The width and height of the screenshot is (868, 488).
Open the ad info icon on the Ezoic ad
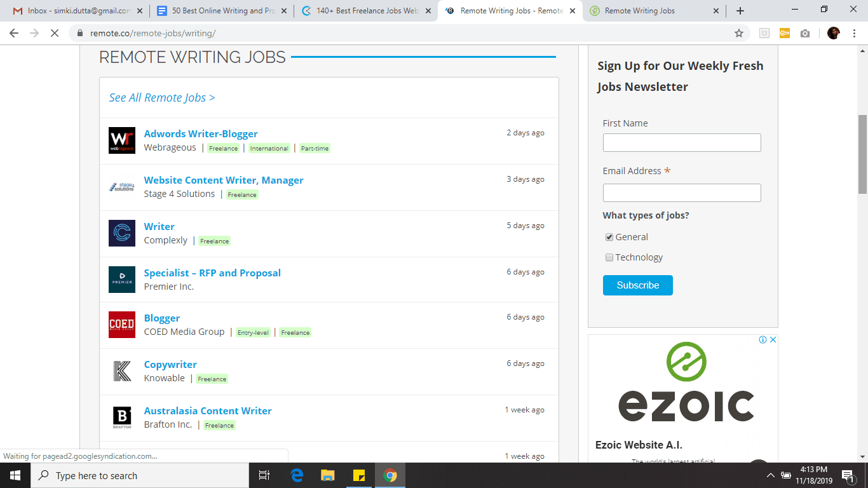click(763, 340)
